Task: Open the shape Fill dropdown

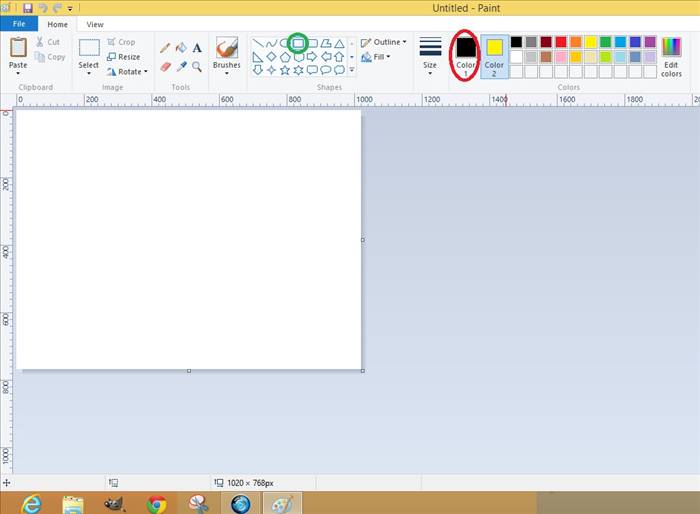Action: [375, 57]
